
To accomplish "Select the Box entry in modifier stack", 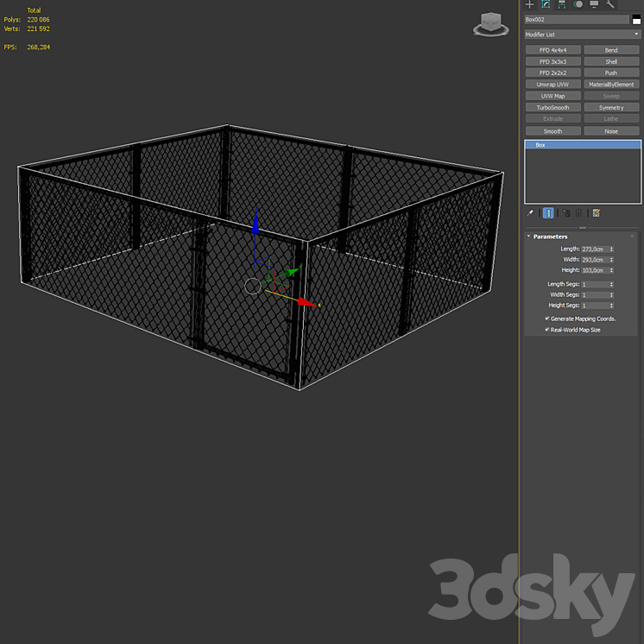I will (x=583, y=144).
